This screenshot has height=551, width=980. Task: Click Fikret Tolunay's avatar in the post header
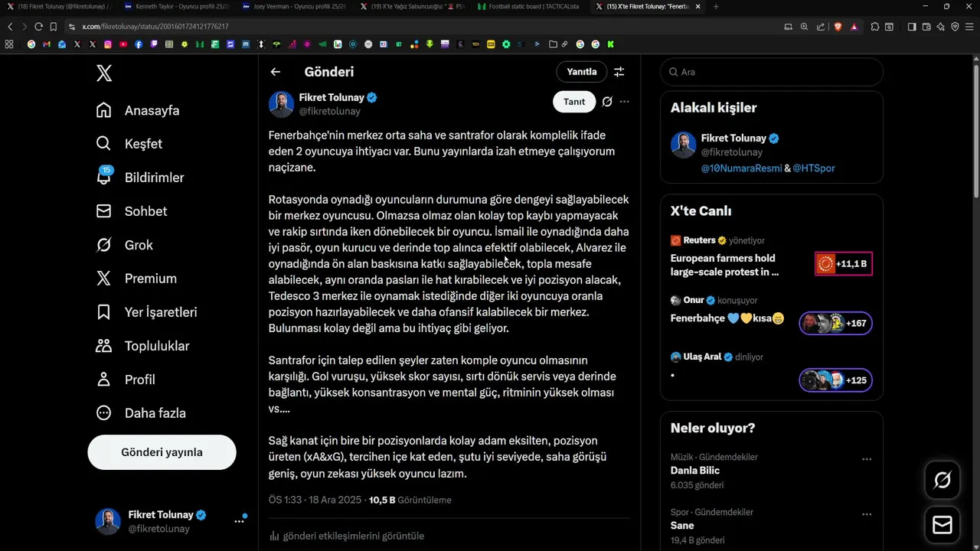(281, 104)
